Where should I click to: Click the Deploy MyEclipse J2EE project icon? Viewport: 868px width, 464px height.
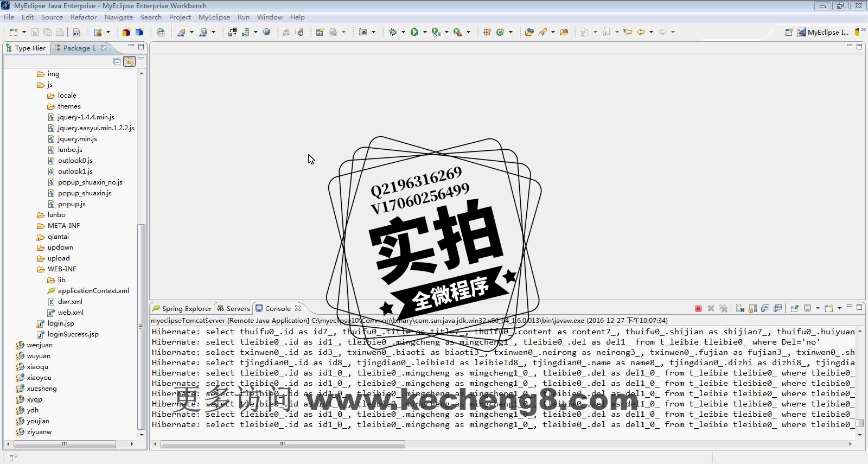point(232,32)
